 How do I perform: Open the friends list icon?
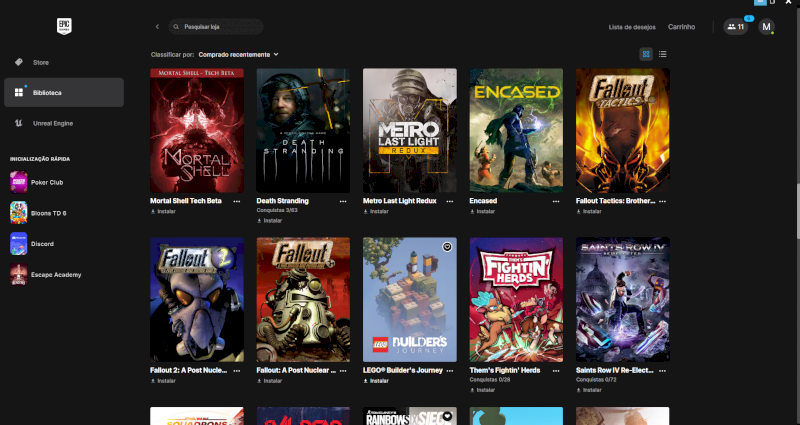pos(735,27)
